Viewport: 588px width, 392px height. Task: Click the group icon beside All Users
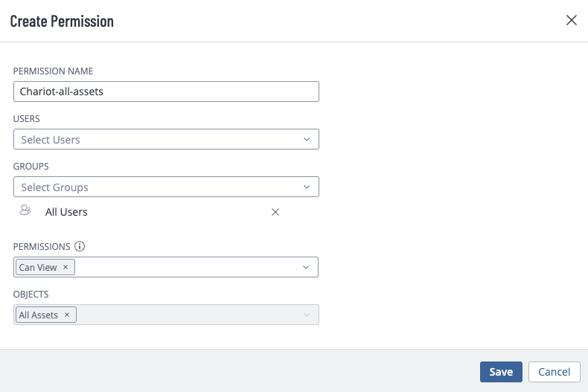coord(25,210)
